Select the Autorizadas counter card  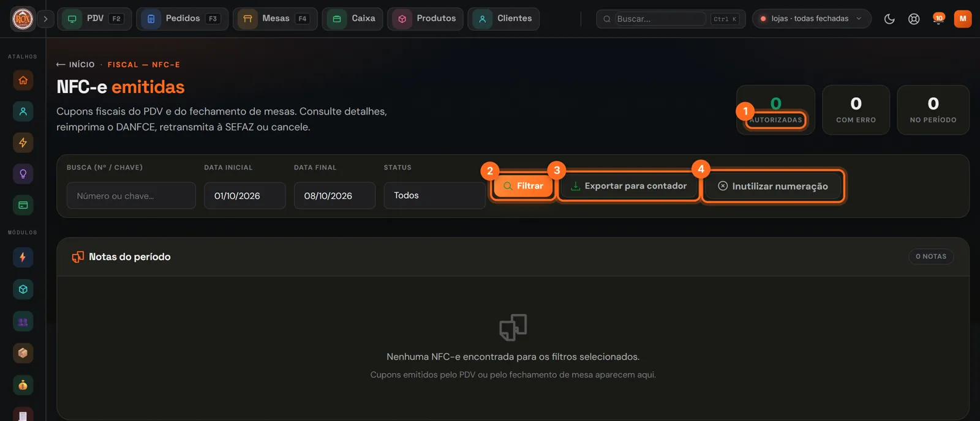click(775, 110)
